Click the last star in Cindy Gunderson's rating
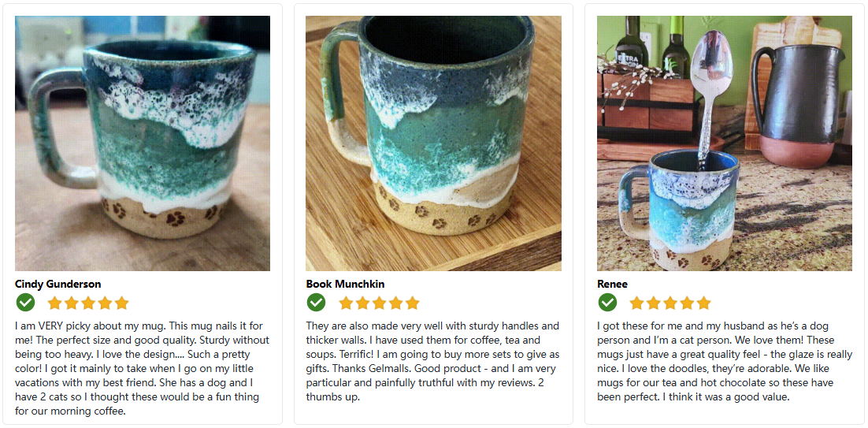This screenshot has height=428, width=868. point(122,303)
